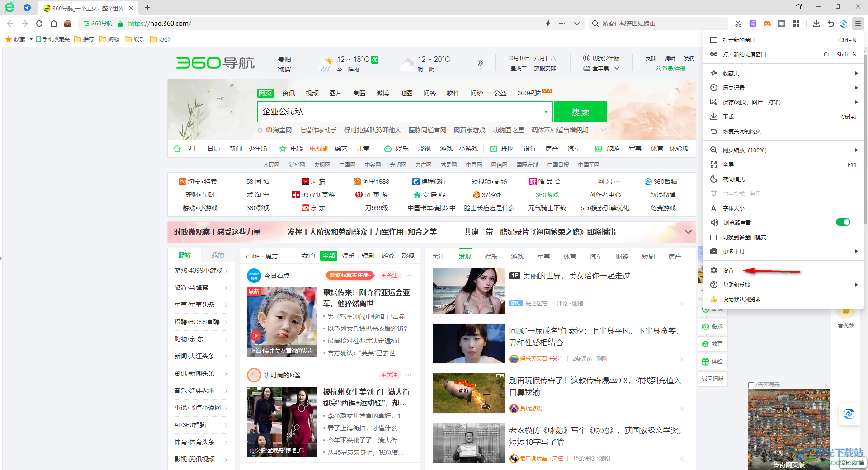
Task: Expand the address bar dropdown chevron
Action: [x=577, y=23]
